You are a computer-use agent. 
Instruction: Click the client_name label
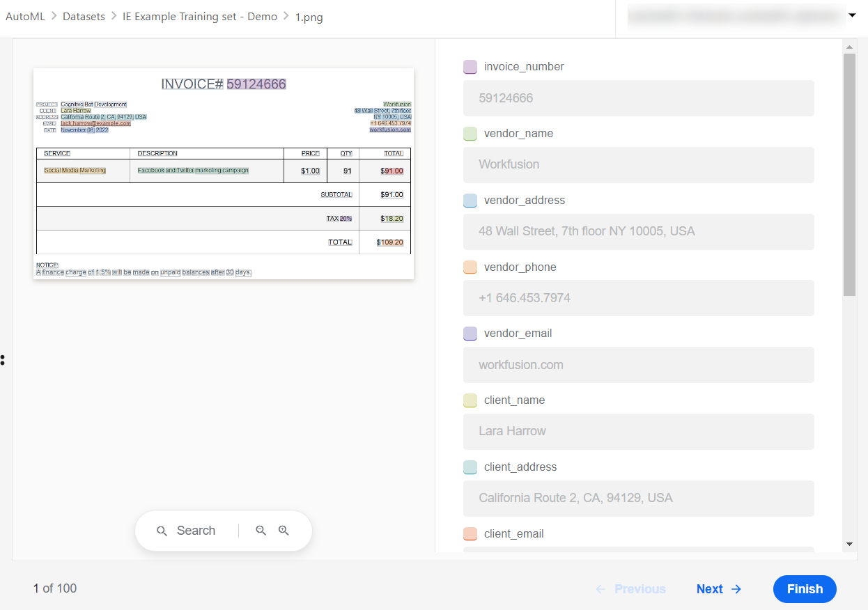coord(515,400)
